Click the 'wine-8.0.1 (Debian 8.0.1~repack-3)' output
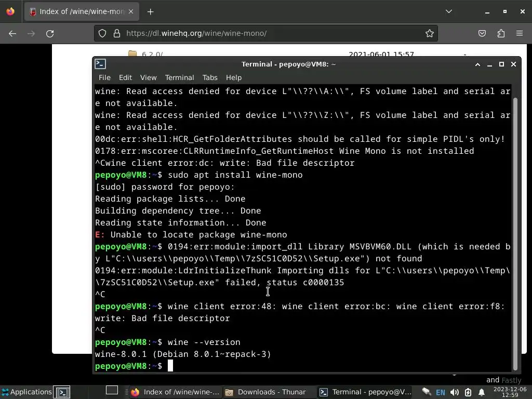 click(183, 354)
